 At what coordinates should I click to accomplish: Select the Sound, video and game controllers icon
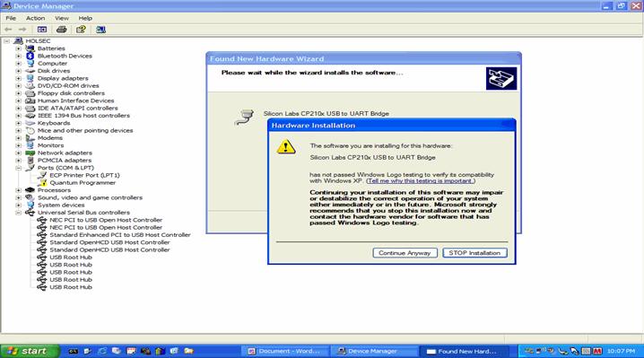pyautogui.click(x=30, y=197)
